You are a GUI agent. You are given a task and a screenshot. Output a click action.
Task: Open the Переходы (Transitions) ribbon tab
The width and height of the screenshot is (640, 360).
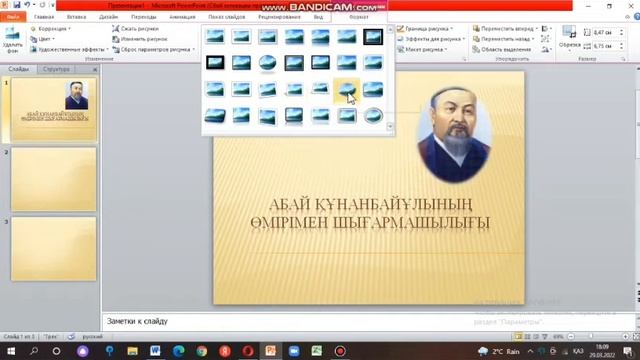point(144,17)
